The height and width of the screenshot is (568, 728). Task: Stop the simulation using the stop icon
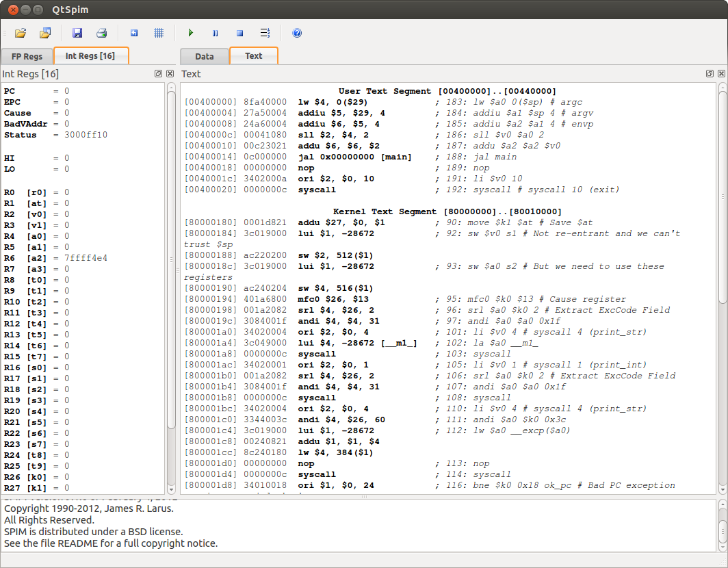241,32
